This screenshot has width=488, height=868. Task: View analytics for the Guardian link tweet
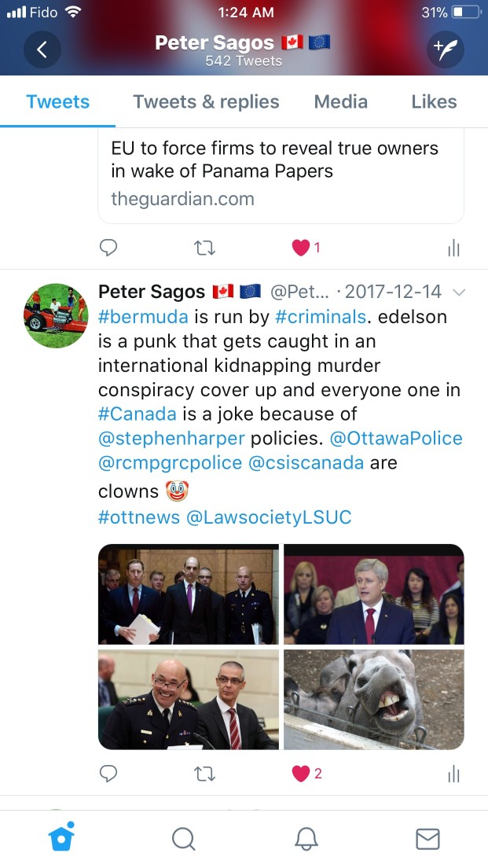pyautogui.click(x=453, y=248)
